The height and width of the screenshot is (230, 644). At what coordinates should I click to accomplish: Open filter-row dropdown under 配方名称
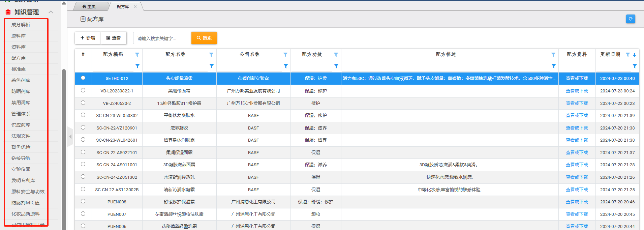(212, 66)
